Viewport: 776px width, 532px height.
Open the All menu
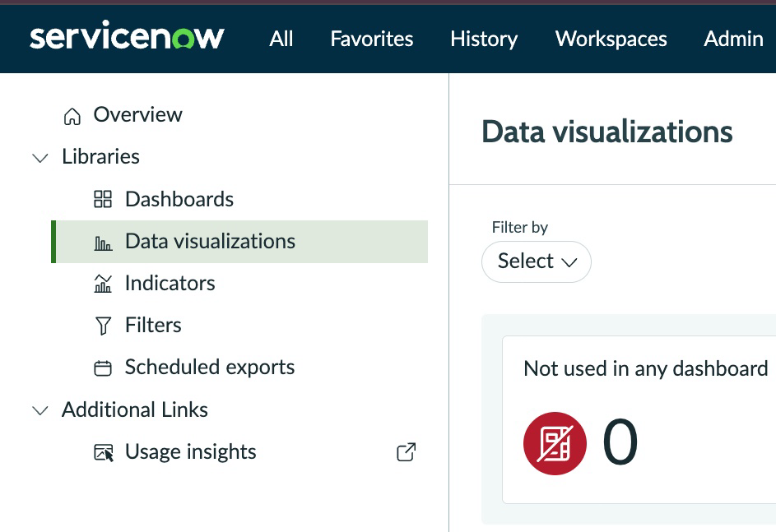click(x=281, y=39)
